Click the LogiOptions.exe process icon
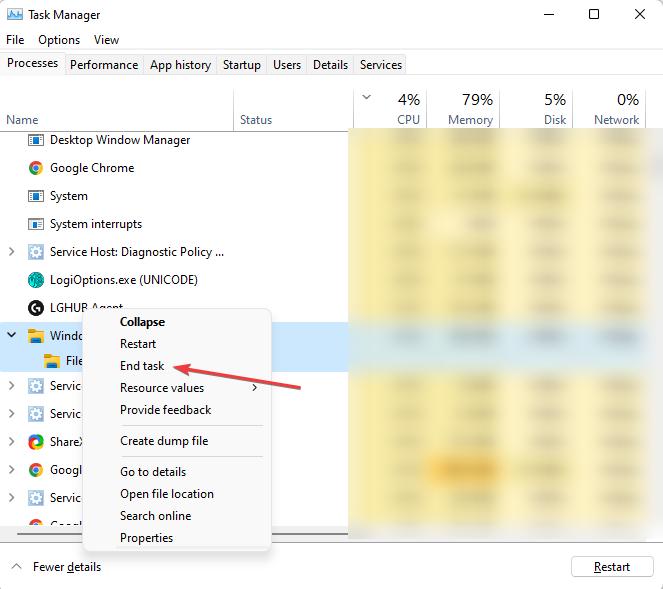 tap(36, 280)
